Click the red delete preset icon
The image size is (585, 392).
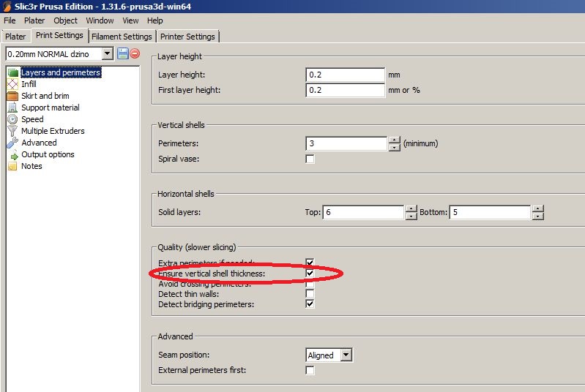pos(135,53)
